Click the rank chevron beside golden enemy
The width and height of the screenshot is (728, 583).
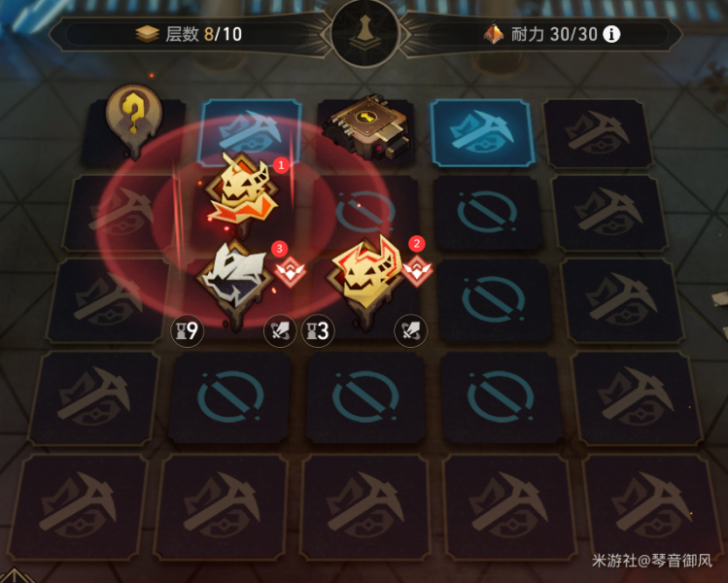[x=417, y=271]
